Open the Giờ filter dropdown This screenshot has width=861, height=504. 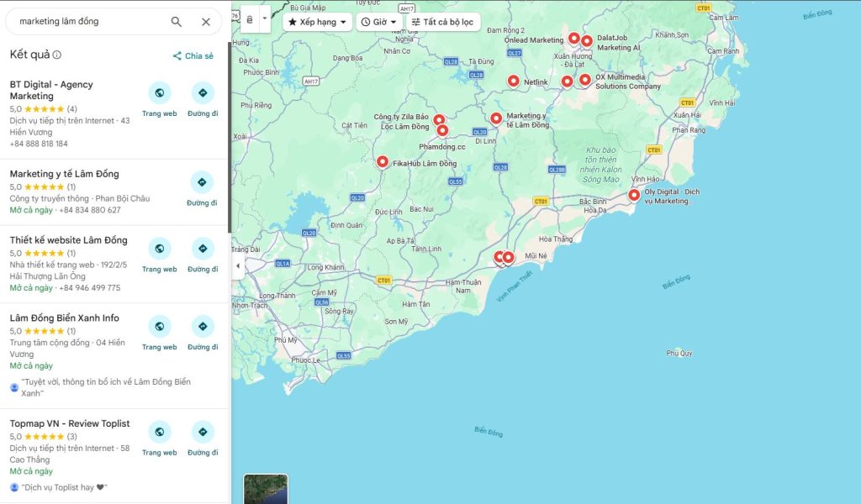pos(379,22)
